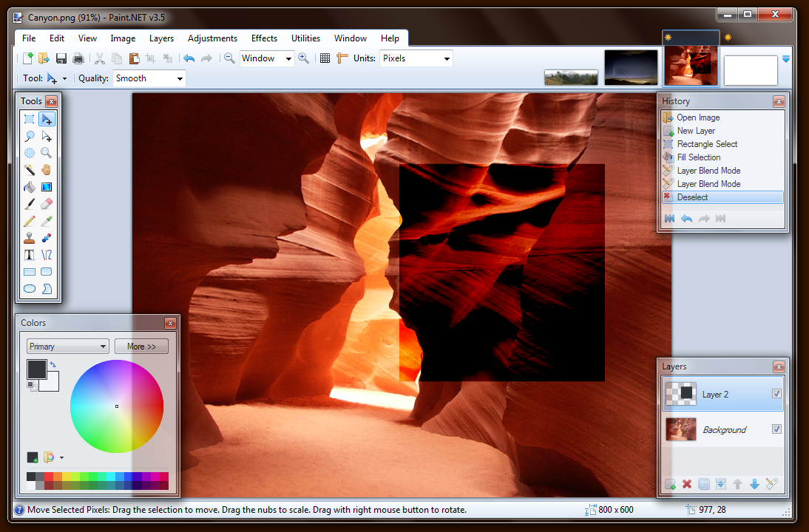
Task: Uncheck Background layer visibility checkbox
Action: point(776,429)
